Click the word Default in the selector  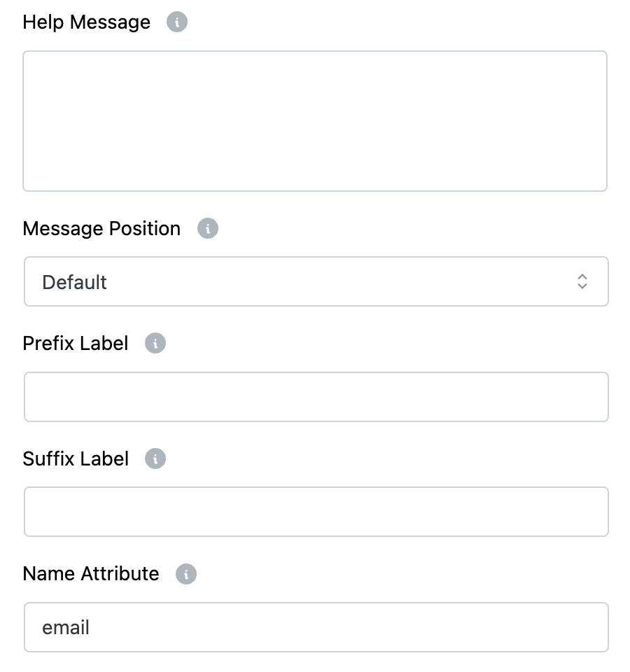[x=74, y=281]
